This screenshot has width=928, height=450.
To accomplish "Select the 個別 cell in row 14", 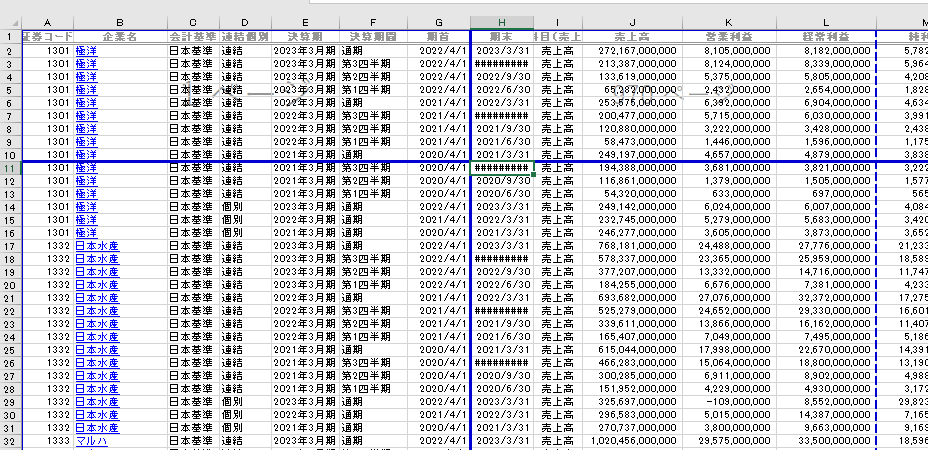I will coord(245,207).
